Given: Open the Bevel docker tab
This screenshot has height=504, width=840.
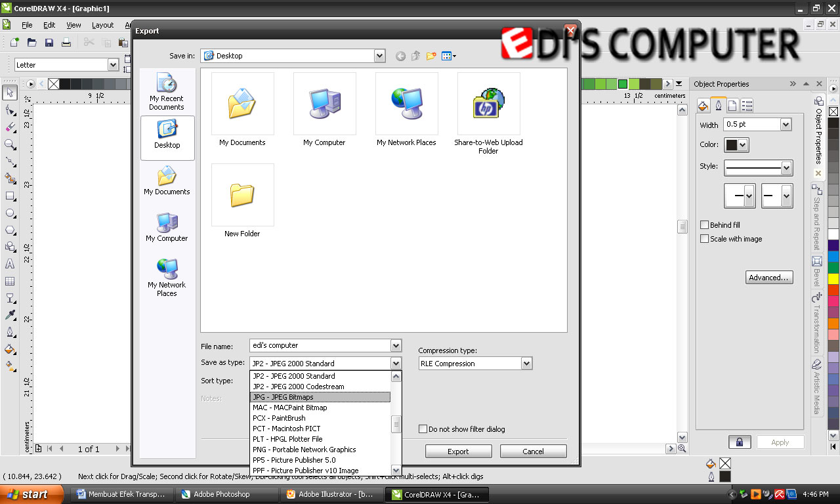Looking at the screenshot, I should [817, 272].
